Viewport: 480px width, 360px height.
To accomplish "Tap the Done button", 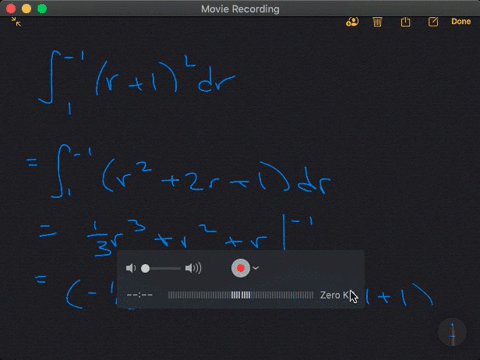I will click(461, 21).
